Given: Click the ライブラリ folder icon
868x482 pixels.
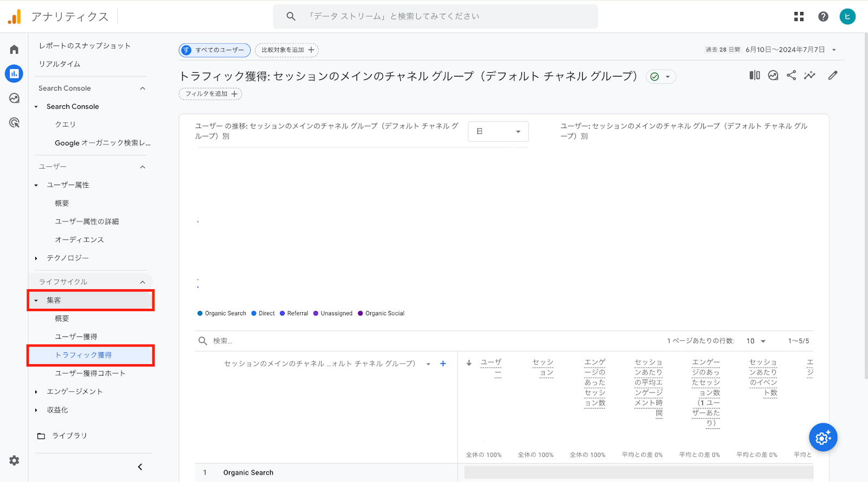Looking at the screenshot, I should (x=41, y=436).
